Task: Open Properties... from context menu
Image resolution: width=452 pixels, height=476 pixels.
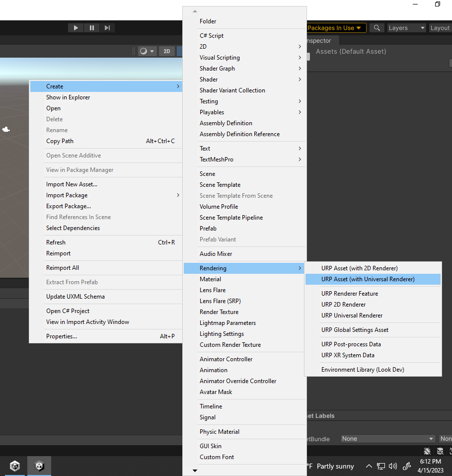Action: (x=106, y=336)
